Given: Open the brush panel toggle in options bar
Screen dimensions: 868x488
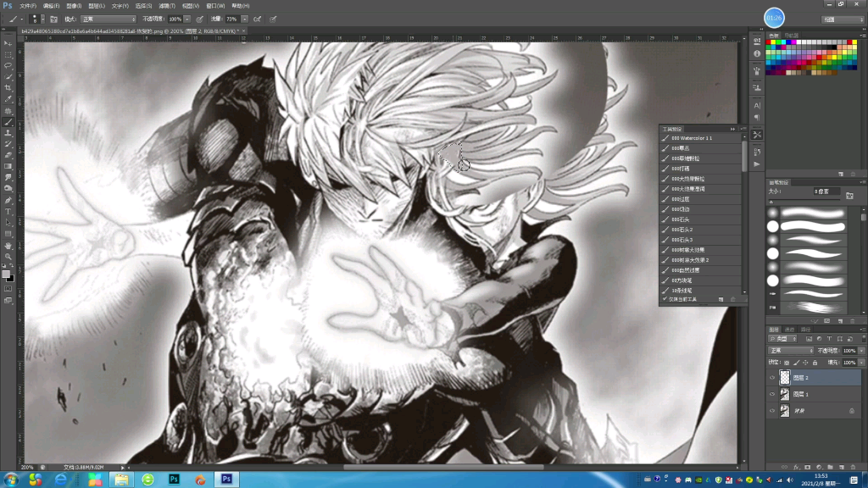Looking at the screenshot, I should tap(53, 19).
